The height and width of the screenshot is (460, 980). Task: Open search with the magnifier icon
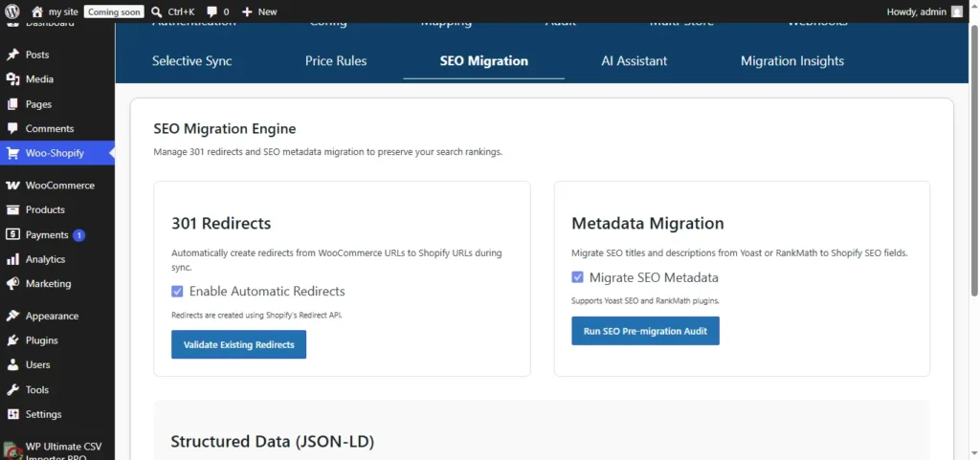[157, 11]
